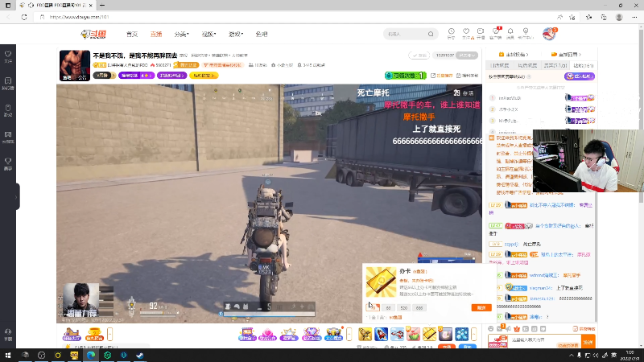644x362 pixels.
Task: Open the user avatar in the header
Action: [549, 34]
